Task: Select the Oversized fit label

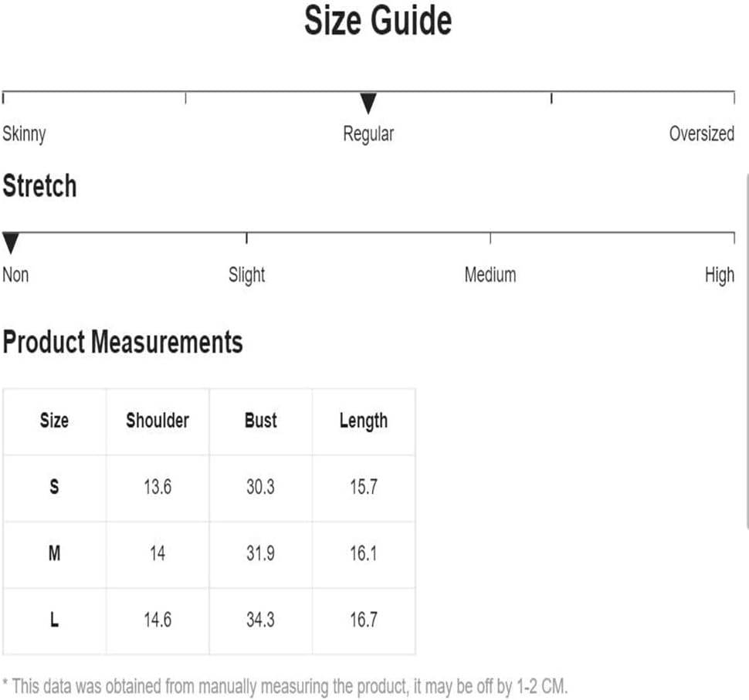Action: coord(702,134)
